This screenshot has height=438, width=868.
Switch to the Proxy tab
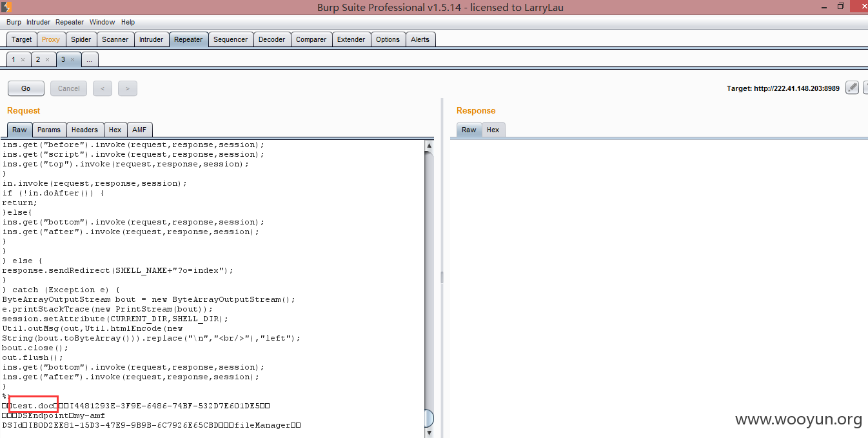click(x=51, y=39)
